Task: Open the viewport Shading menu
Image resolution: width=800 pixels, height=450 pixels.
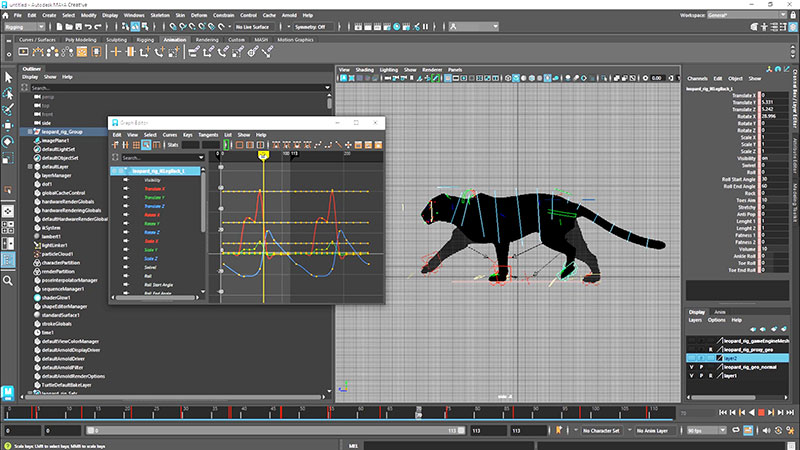Action: (364, 70)
